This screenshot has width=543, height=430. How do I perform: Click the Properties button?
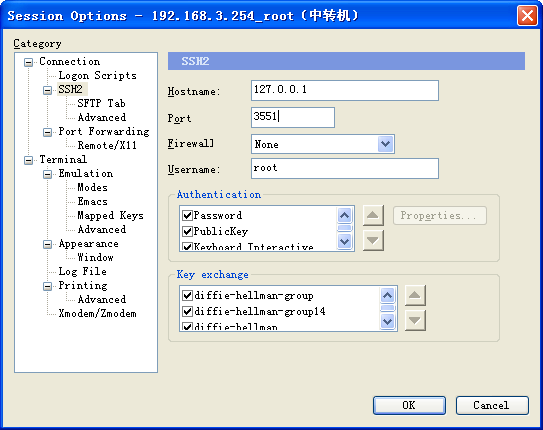tap(439, 215)
